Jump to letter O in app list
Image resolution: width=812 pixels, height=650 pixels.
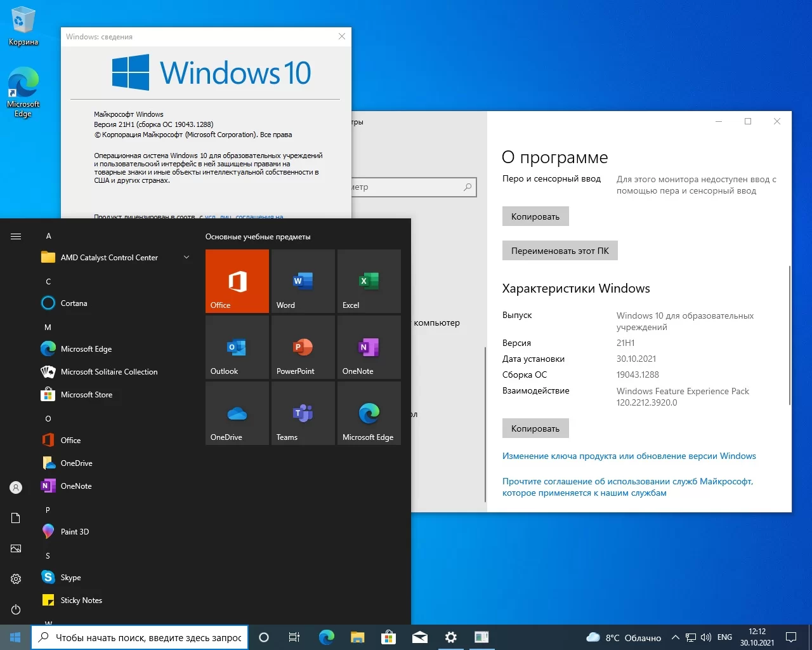point(48,419)
